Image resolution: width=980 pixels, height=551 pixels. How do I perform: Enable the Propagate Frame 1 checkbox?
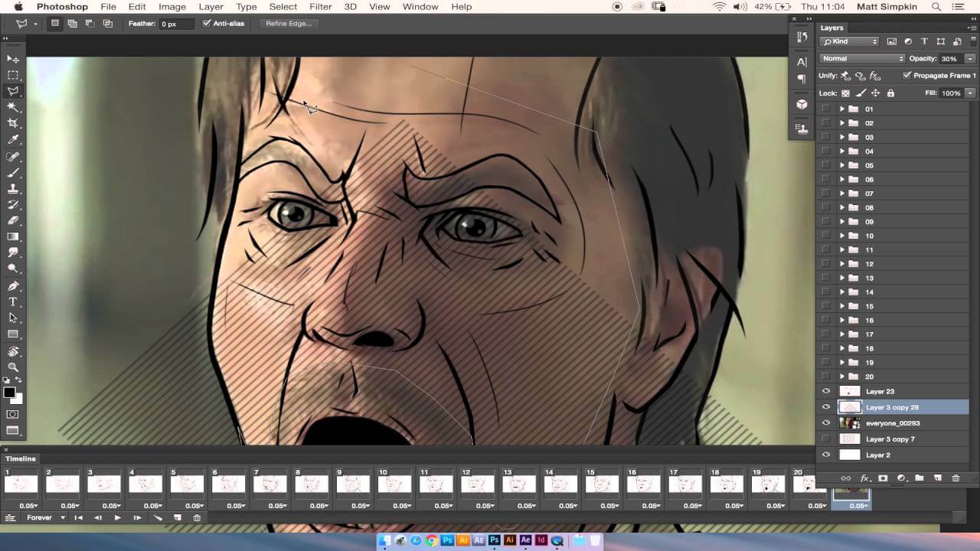click(907, 76)
